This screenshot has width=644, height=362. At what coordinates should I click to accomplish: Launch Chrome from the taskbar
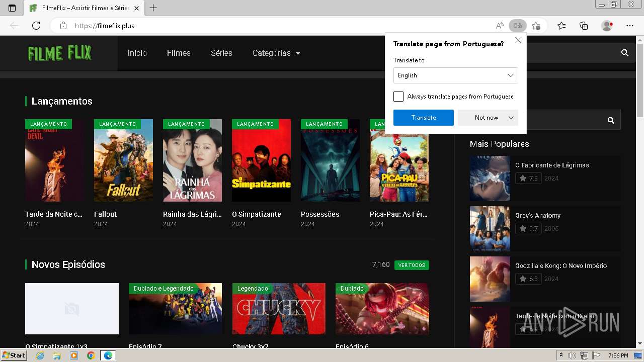point(91,355)
